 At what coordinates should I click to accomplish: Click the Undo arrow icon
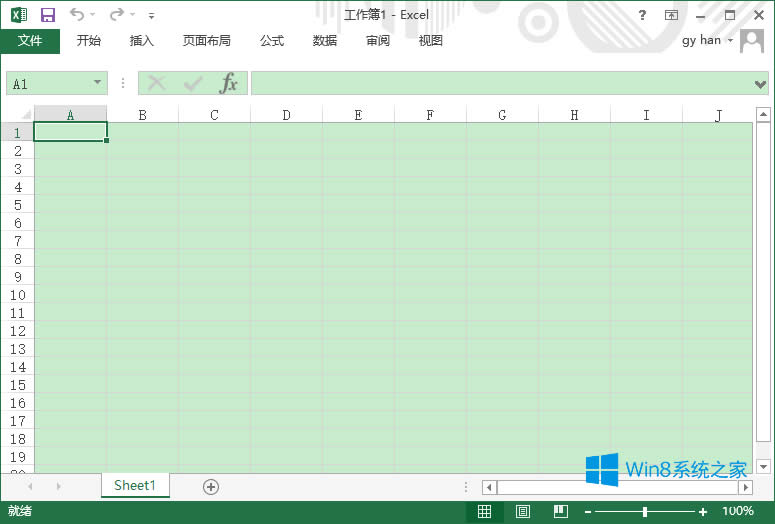(x=77, y=15)
